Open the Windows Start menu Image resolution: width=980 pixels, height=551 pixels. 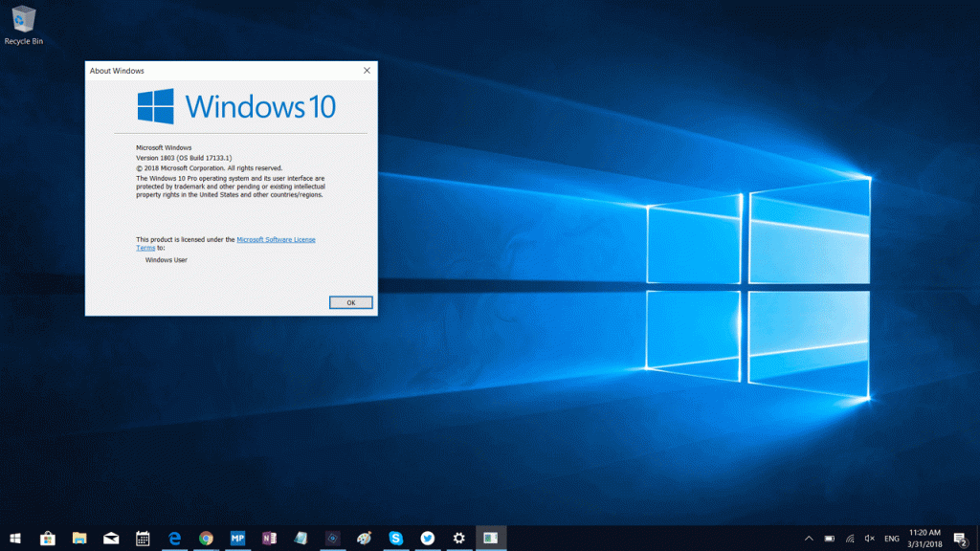pos(15,538)
